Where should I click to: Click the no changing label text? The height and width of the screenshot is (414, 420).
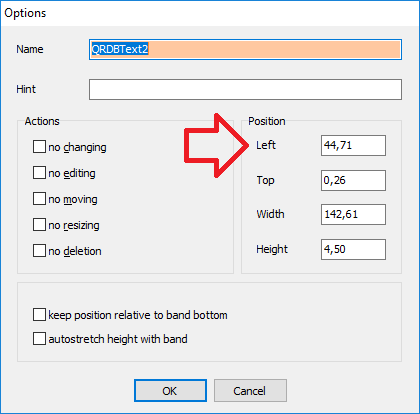77,147
